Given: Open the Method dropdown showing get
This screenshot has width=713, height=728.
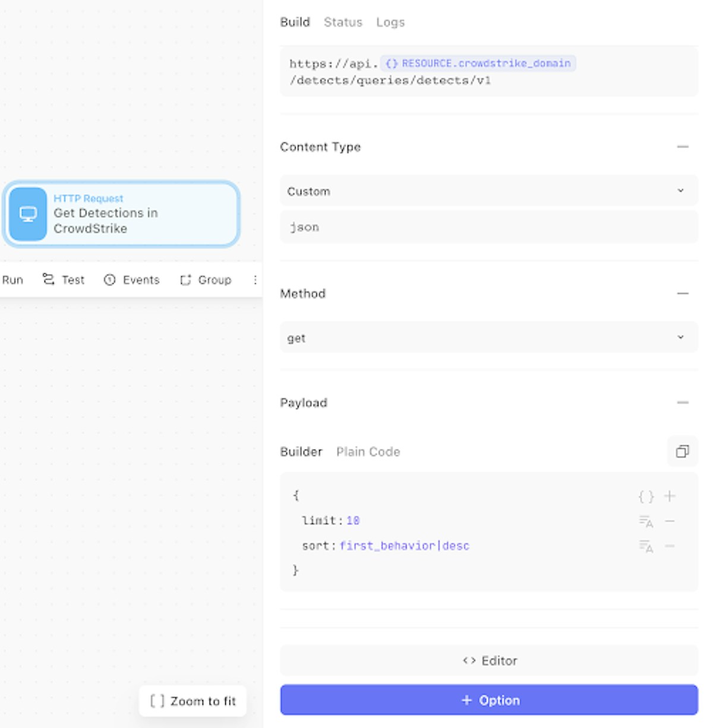Looking at the screenshot, I should click(488, 338).
